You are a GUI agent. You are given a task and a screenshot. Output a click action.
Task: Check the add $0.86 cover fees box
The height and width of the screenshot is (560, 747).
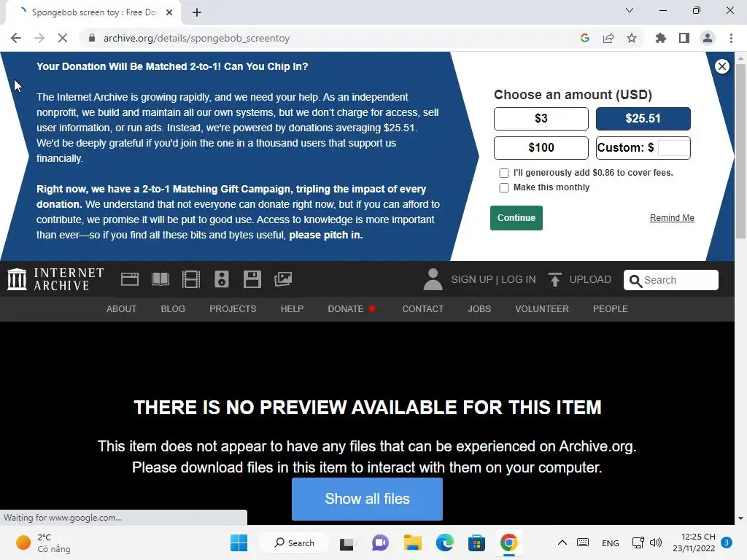pos(503,173)
